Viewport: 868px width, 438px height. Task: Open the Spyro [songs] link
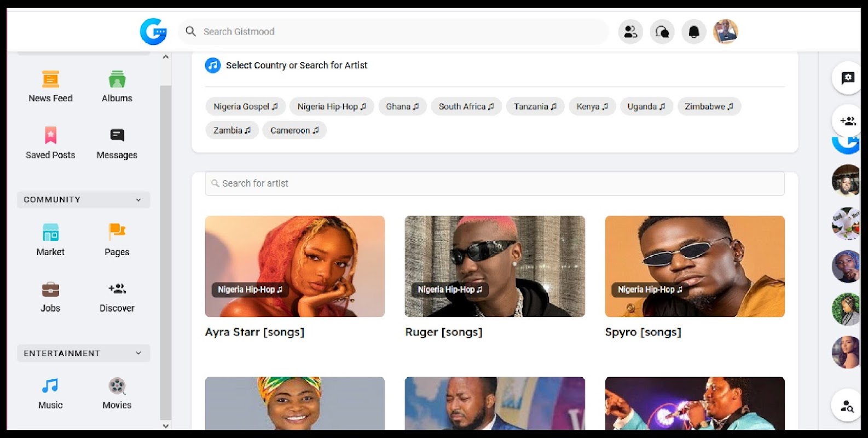point(643,332)
